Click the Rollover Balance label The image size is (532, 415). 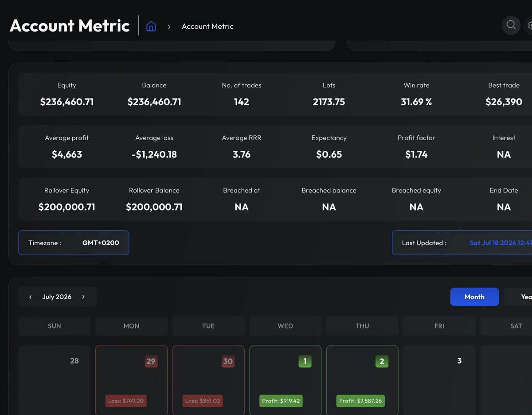[154, 190]
